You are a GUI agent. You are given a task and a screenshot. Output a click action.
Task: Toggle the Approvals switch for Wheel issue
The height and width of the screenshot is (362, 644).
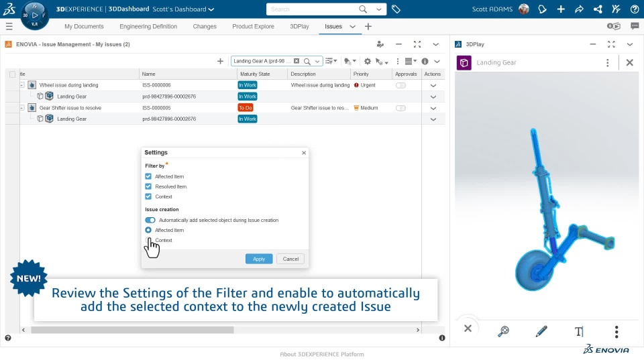(401, 85)
